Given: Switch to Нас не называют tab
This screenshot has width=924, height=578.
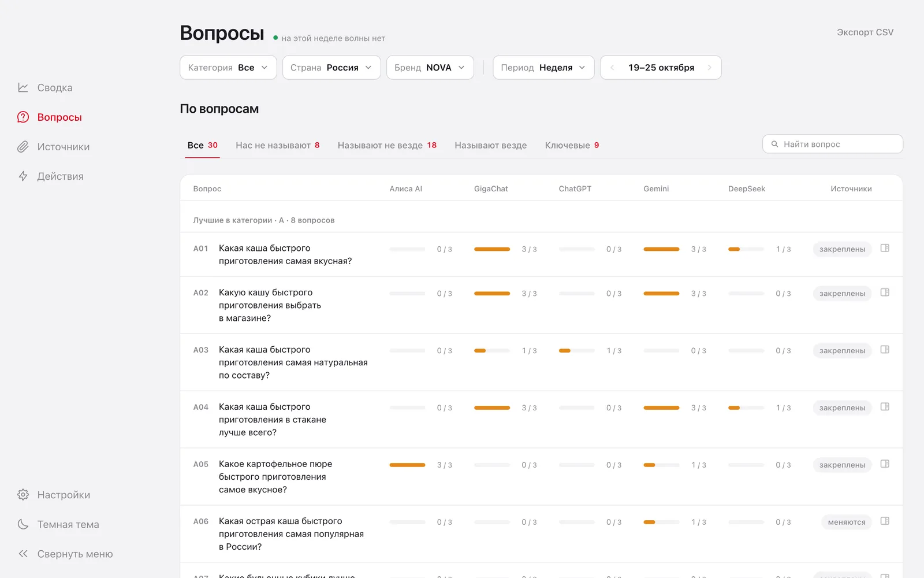Looking at the screenshot, I should point(278,145).
